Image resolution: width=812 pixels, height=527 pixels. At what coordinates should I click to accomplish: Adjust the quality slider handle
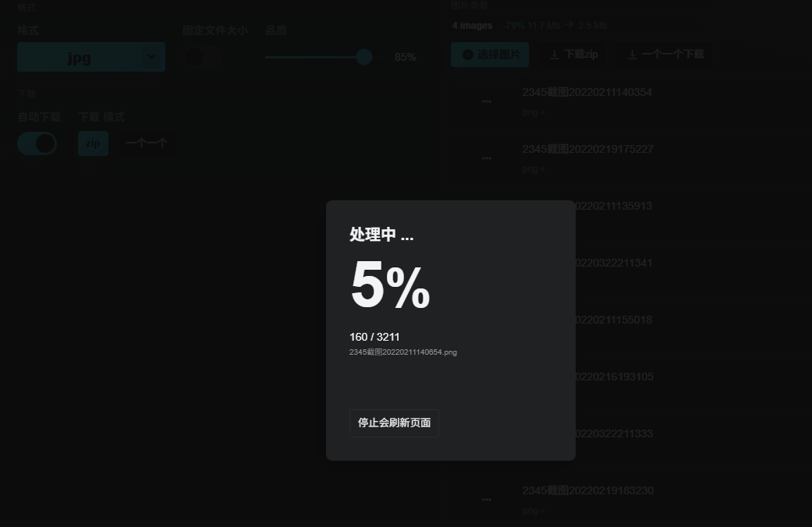point(364,57)
